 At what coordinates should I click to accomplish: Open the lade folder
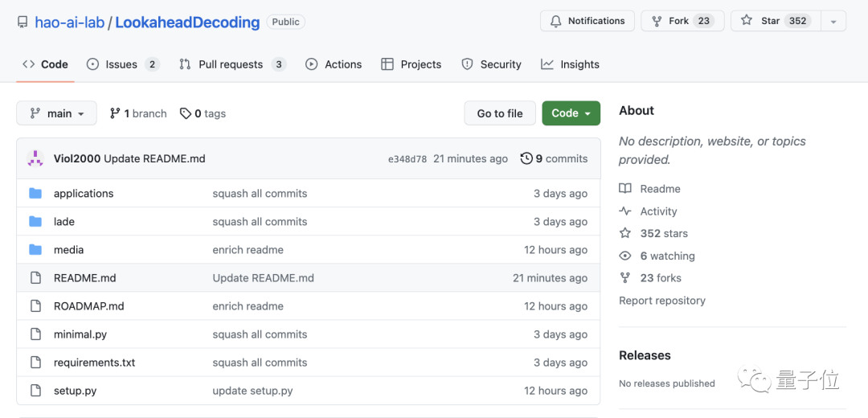point(64,222)
